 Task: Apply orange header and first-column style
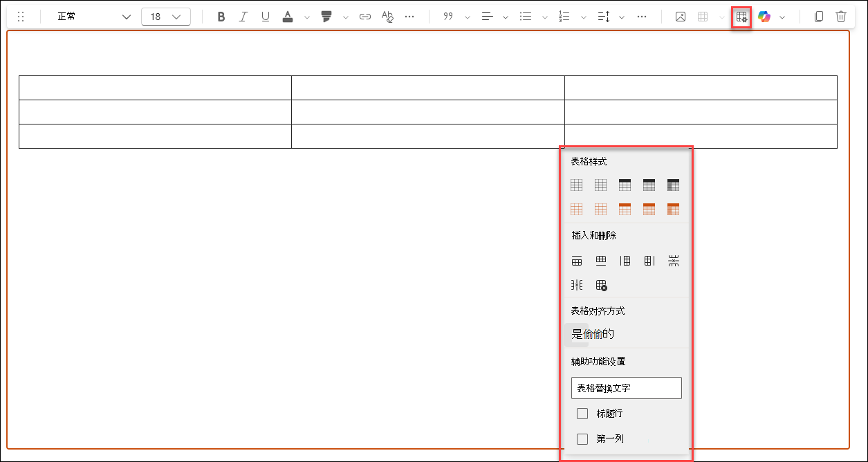click(673, 209)
